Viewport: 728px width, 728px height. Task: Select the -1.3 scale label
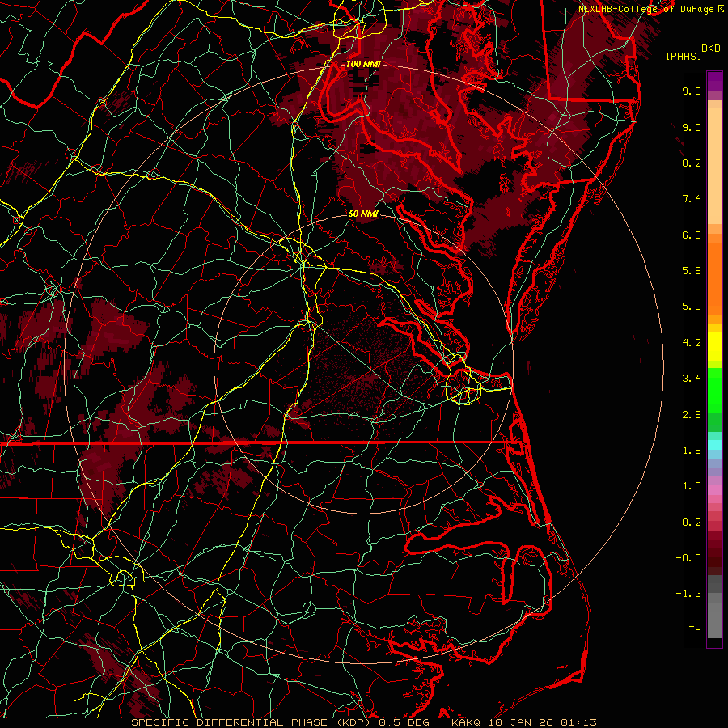688,594
